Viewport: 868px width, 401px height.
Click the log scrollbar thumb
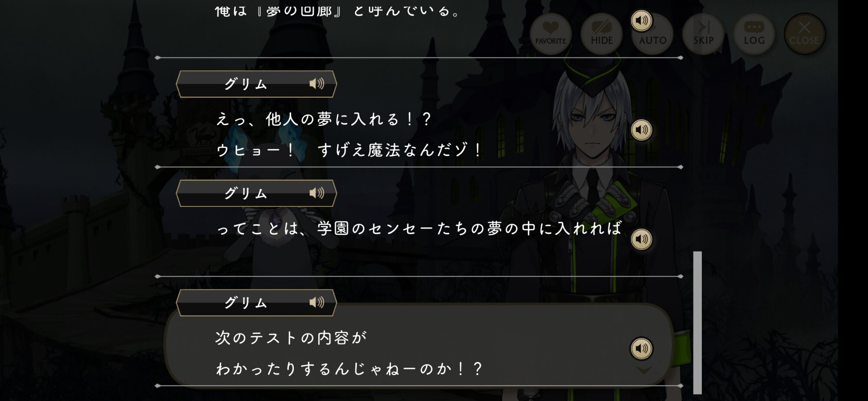click(x=697, y=322)
